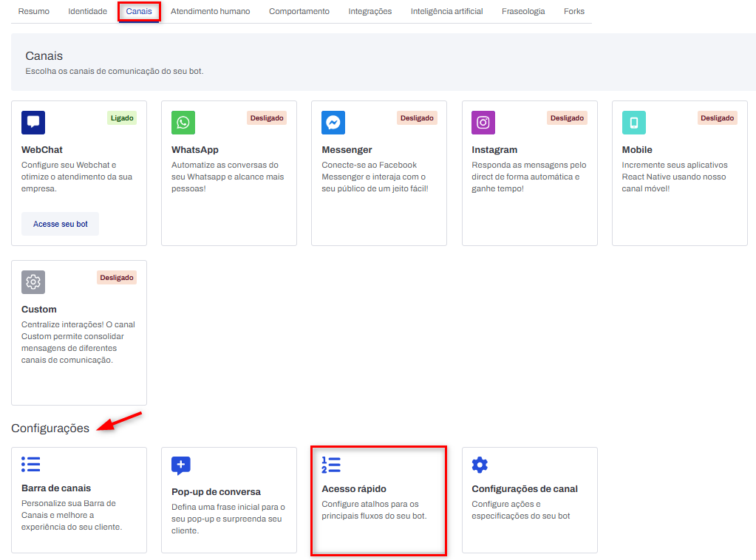This screenshot has height=560, width=756.
Task: Click the Messenger Desligado status badge
Action: (417, 118)
